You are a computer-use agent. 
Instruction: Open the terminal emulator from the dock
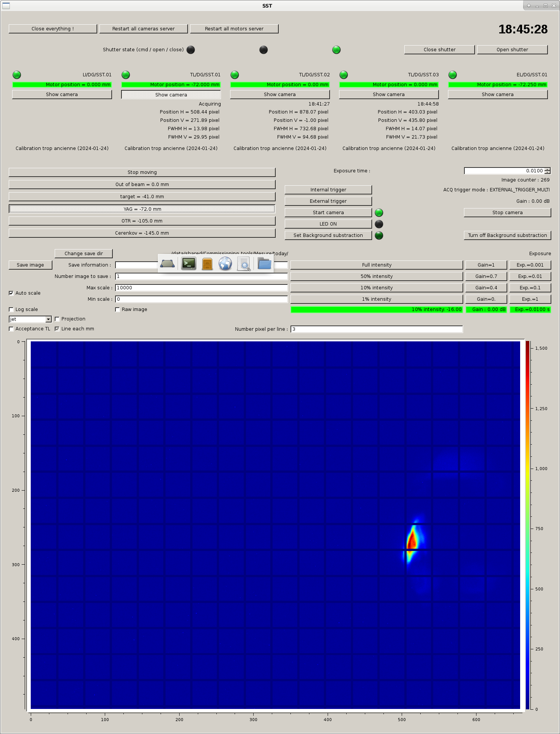click(x=189, y=264)
